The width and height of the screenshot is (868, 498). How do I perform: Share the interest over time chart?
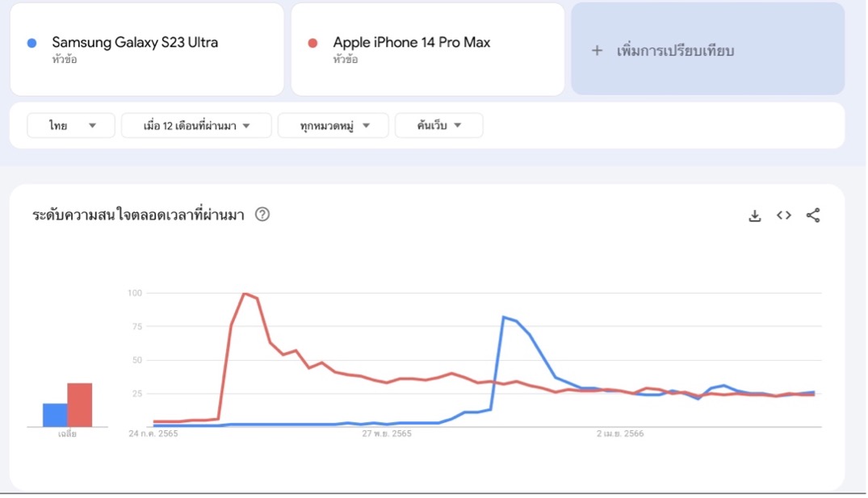coord(812,216)
